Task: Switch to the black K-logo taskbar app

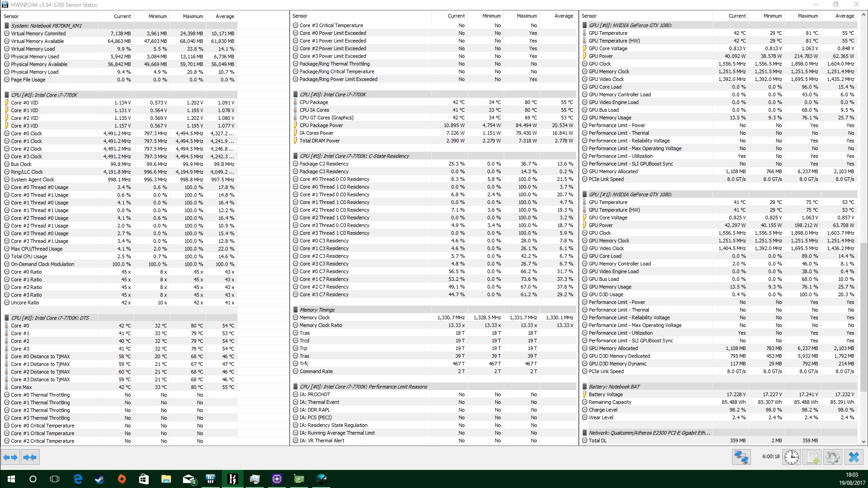Action: click(233, 479)
